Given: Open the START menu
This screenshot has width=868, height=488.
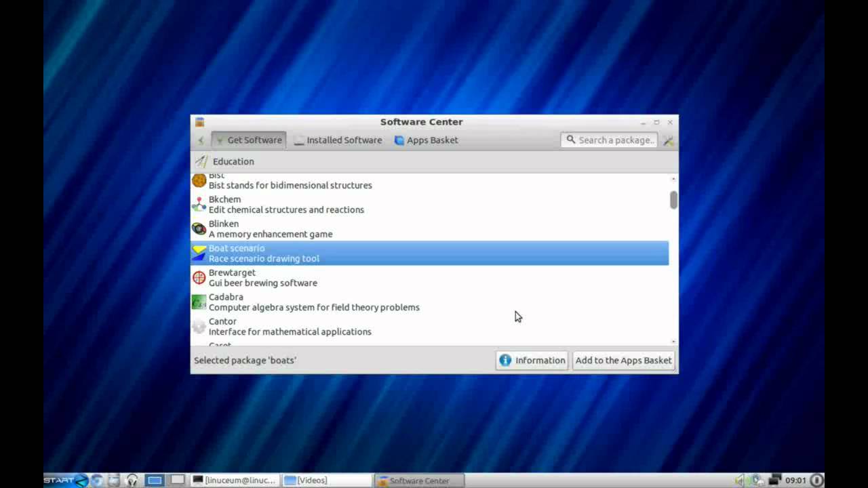Looking at the screenshot, I should pos(66,480).
